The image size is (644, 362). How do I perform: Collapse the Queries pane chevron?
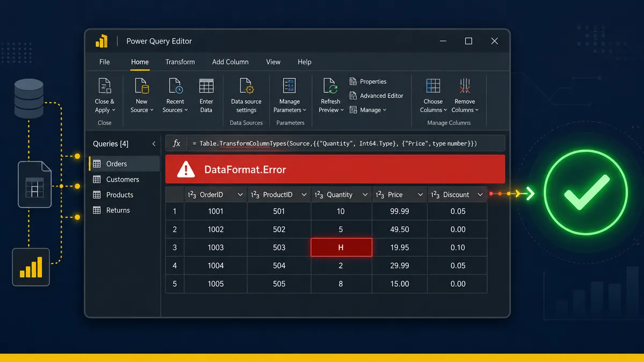[x=154, y=144]
